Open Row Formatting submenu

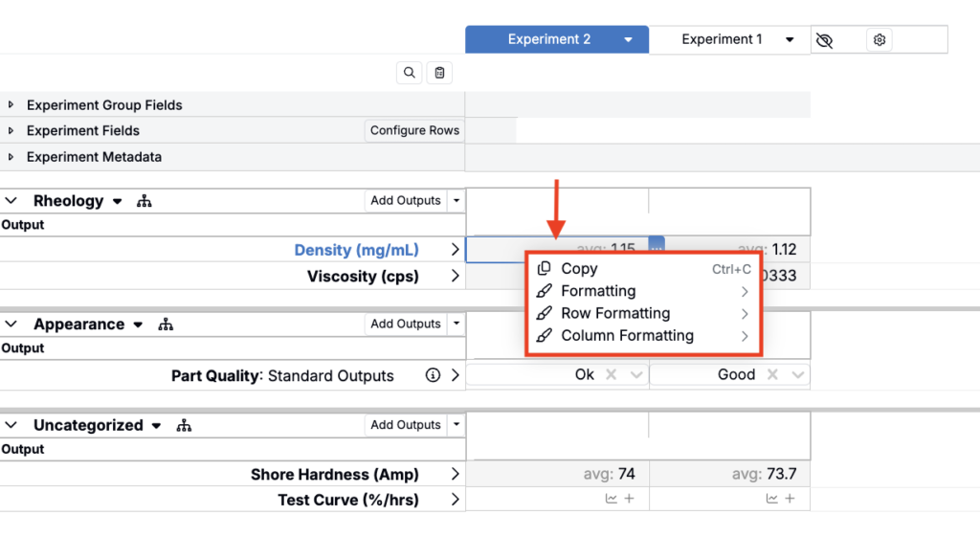615,313
